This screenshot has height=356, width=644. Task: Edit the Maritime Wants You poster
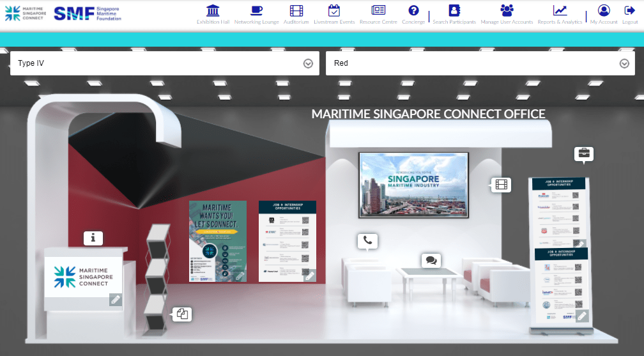[240, 276]
